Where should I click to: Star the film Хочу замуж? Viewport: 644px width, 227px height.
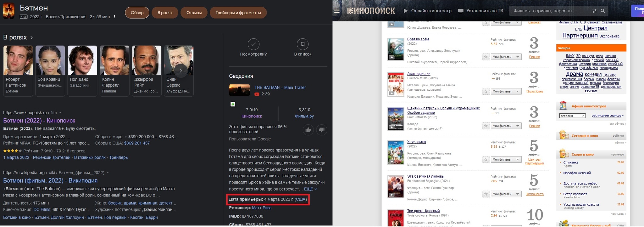[486, 160]
